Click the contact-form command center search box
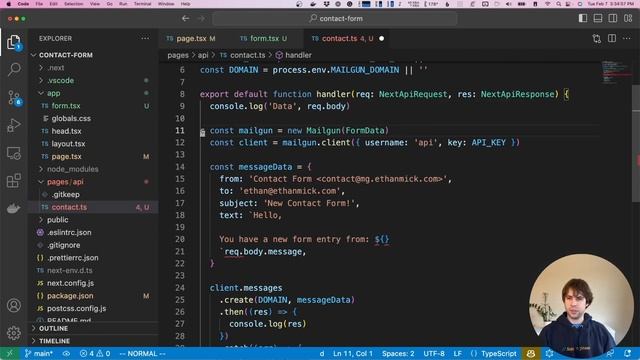640x360 pixels. click(335, 18)
